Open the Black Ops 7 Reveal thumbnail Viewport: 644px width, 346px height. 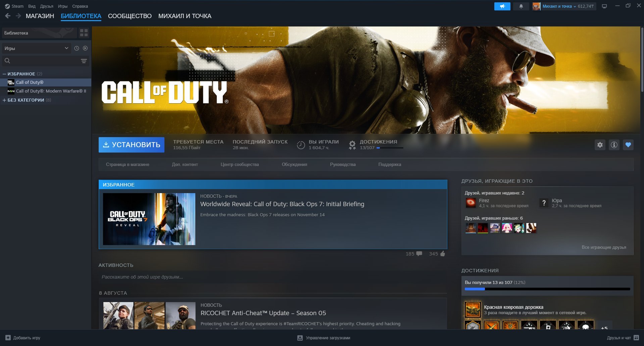point(149,219)
